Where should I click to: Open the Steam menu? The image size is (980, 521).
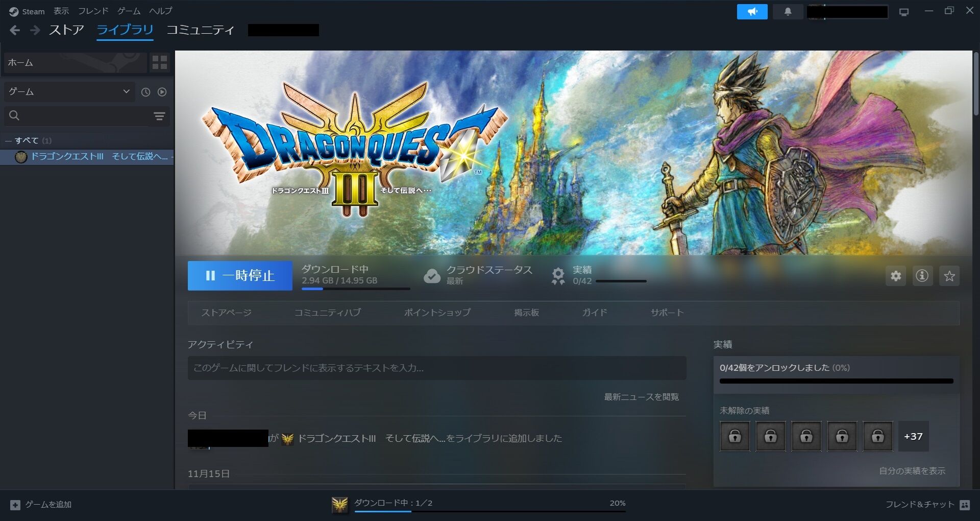pos(33,11)
